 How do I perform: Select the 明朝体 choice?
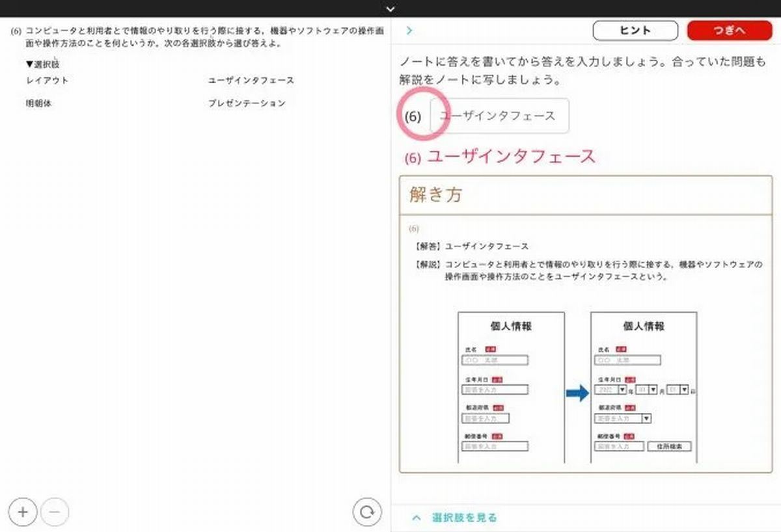pos(38,103)
